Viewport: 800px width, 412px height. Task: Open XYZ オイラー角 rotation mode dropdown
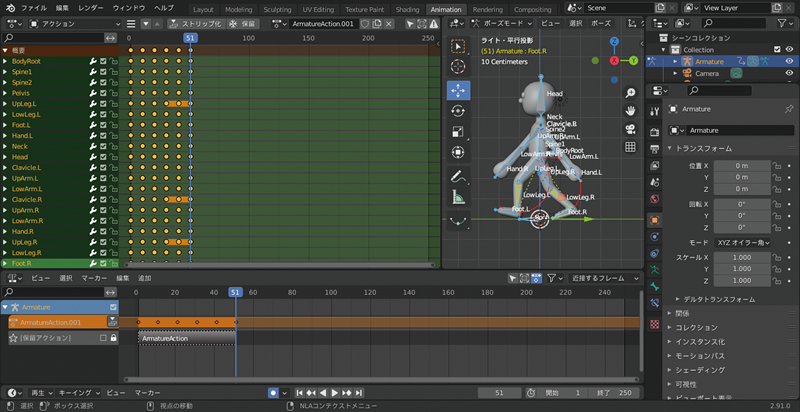742,243
